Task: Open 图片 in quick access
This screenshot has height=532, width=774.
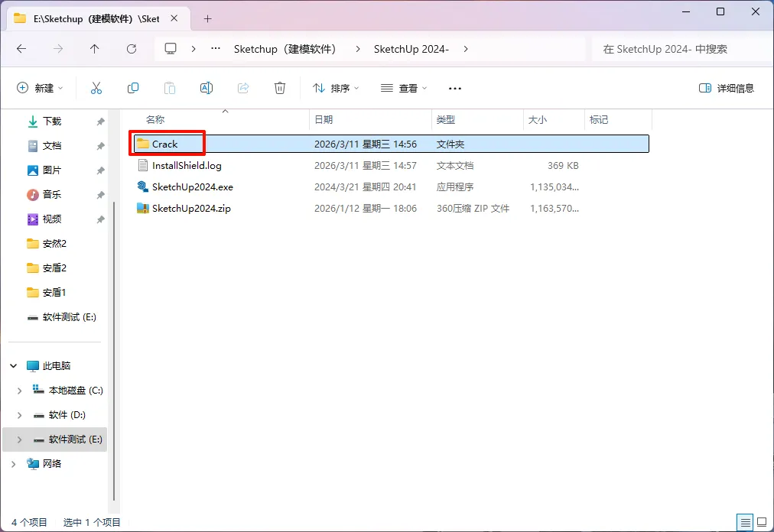Action: [52, 170]
